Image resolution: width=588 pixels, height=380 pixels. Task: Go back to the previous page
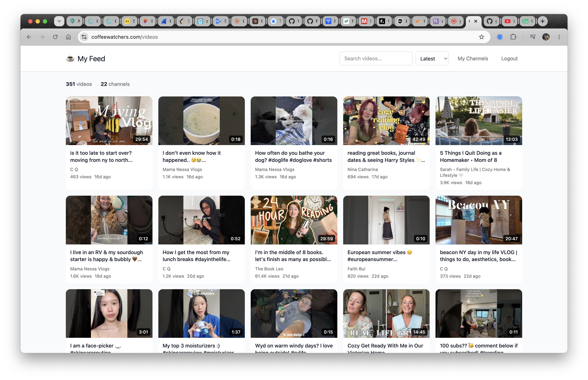tap(29, 37)
